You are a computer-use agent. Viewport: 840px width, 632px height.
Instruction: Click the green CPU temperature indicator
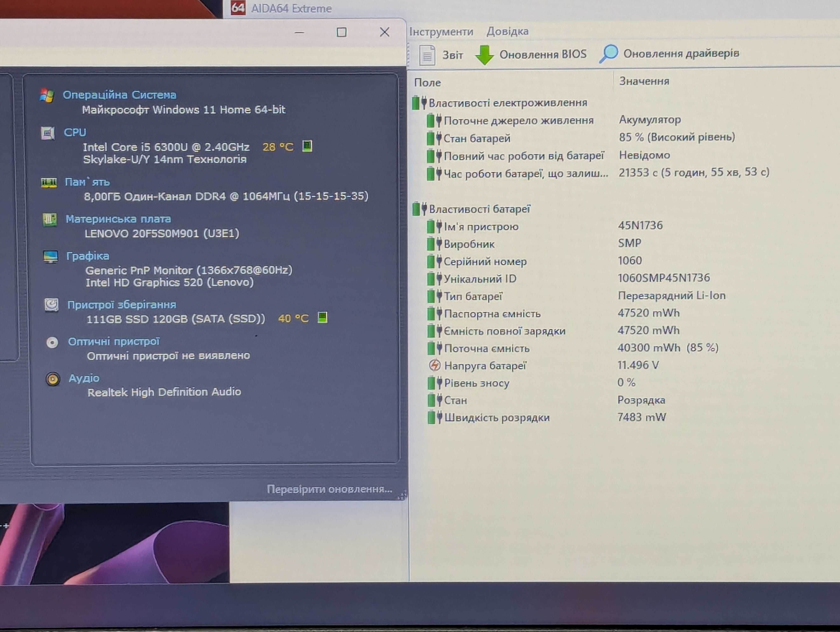[307, 146]
